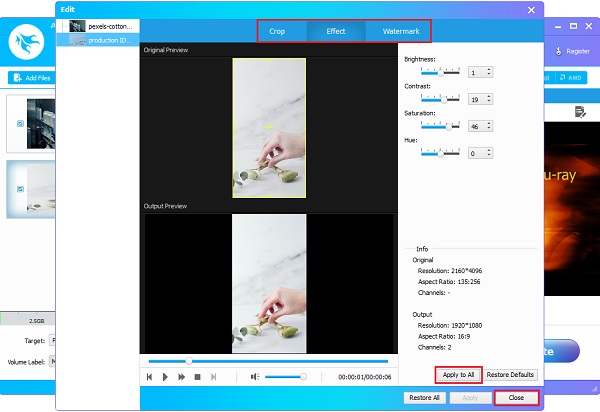600x412 pixels.
Task: Decrease Hue value with down arrow
Action: [x=489, y=156]
